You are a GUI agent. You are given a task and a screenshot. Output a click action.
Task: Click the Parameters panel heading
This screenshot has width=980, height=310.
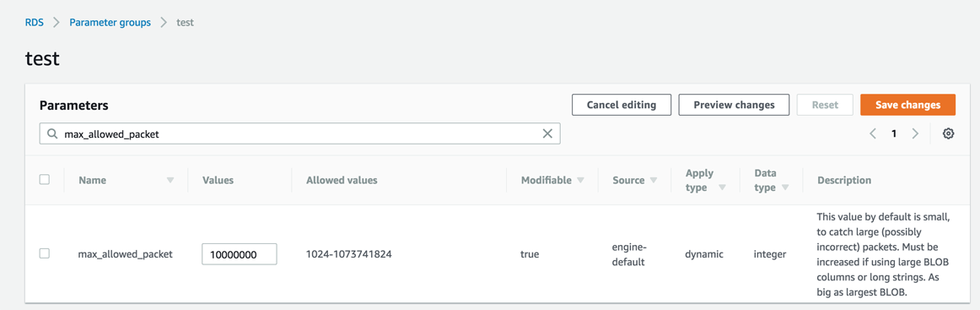74,106
